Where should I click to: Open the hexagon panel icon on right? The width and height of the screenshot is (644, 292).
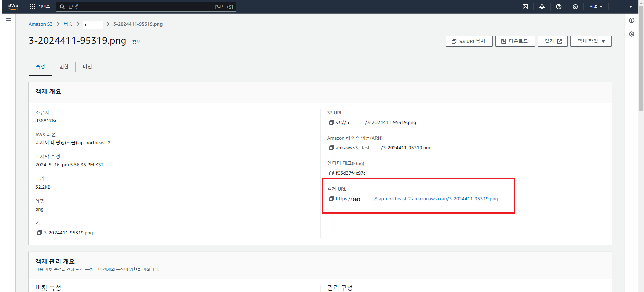coord(632,34)
